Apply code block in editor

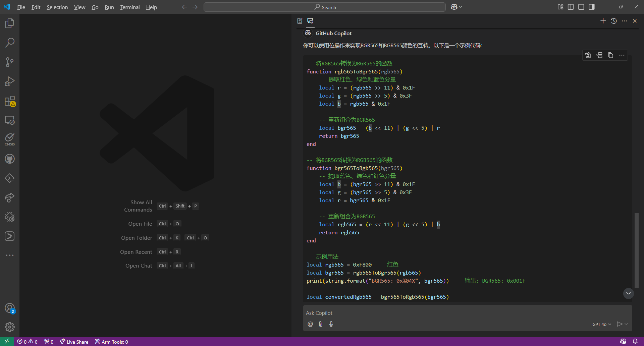pos(588,55)
